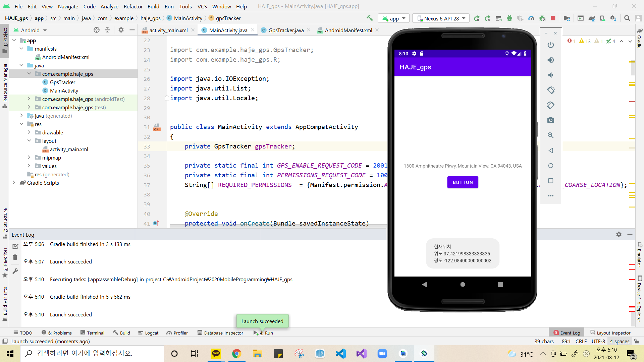The height and width of the screenshot is (362, 644).
Task: Open the Refactor menu
Action: click(133, 6)
